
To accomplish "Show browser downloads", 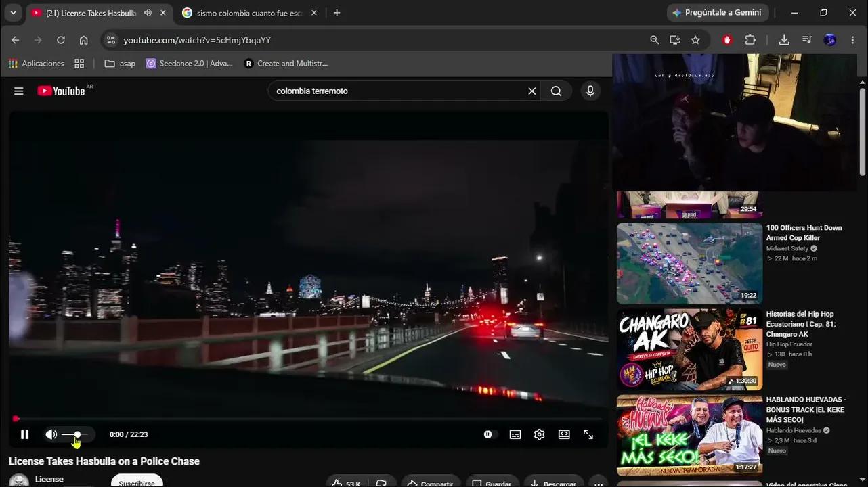I will [784, 40].
